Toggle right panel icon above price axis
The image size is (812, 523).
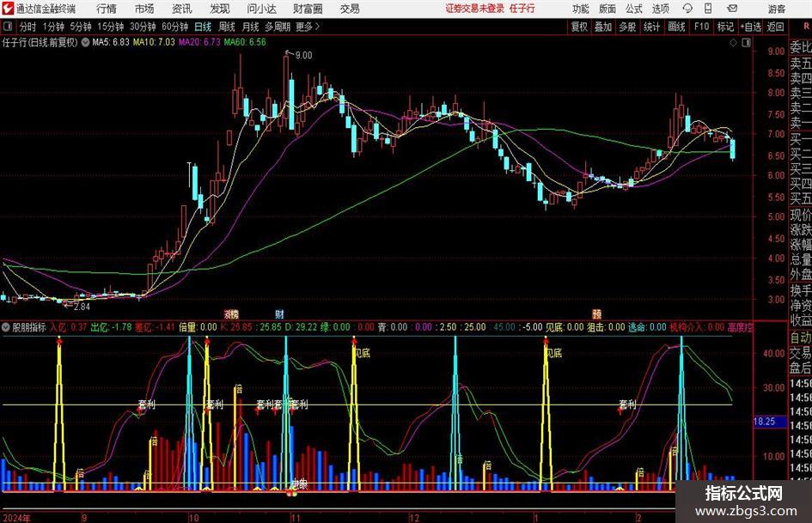746,43
